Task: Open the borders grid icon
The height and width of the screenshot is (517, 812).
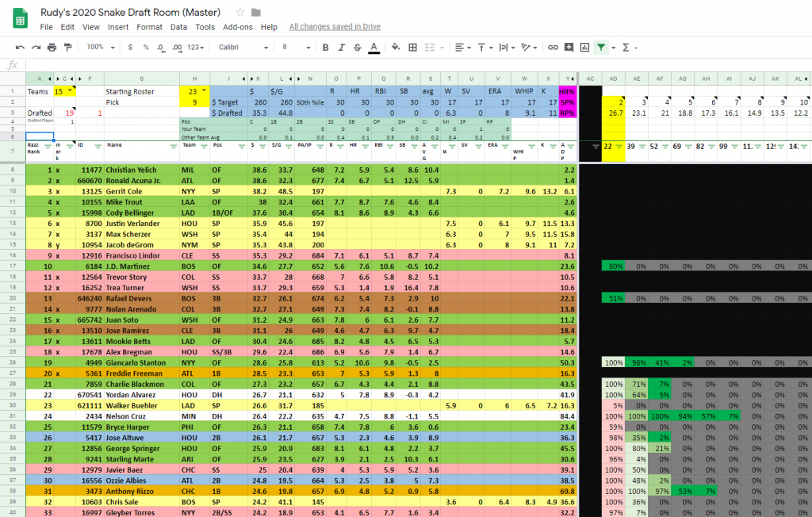Action: pyautogui.click(x=412, y=47)
